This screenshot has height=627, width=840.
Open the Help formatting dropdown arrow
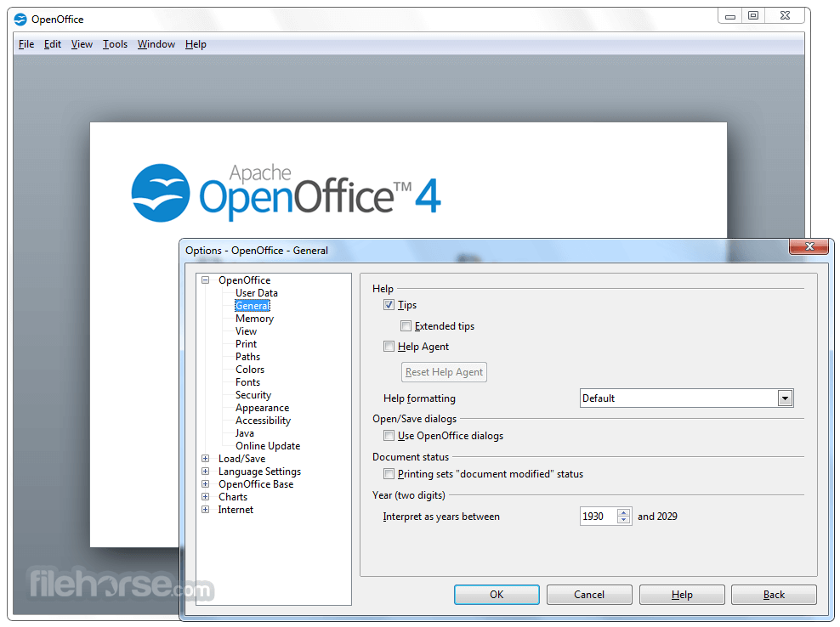(785, 398)
